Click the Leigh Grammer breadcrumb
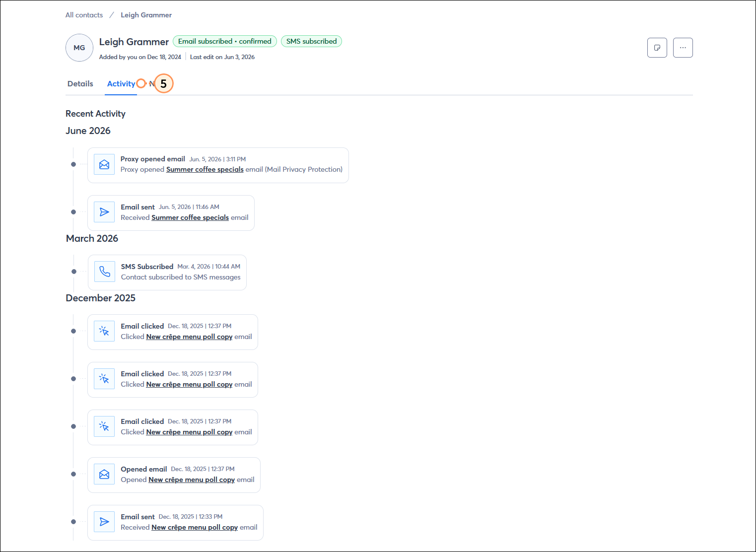 [x=146, y=15]
